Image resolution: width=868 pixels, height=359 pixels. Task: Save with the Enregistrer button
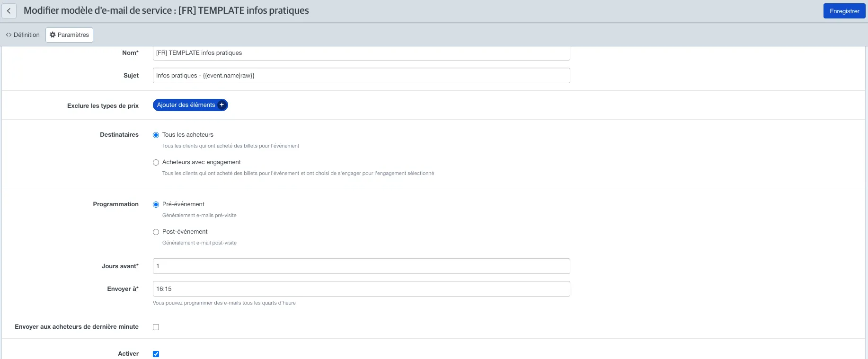click(844, 11)
